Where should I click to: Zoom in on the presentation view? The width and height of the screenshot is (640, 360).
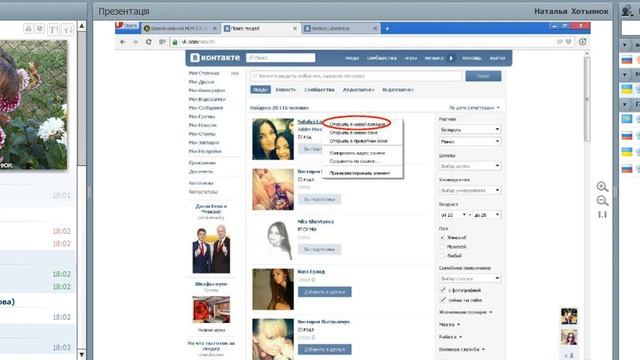[x=602, y=187]
